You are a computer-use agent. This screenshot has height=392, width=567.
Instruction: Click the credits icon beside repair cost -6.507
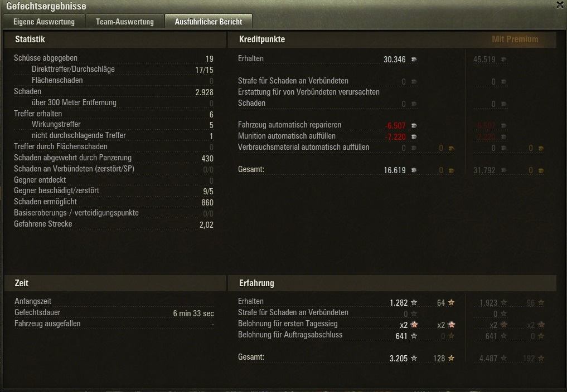click(414, 126)
